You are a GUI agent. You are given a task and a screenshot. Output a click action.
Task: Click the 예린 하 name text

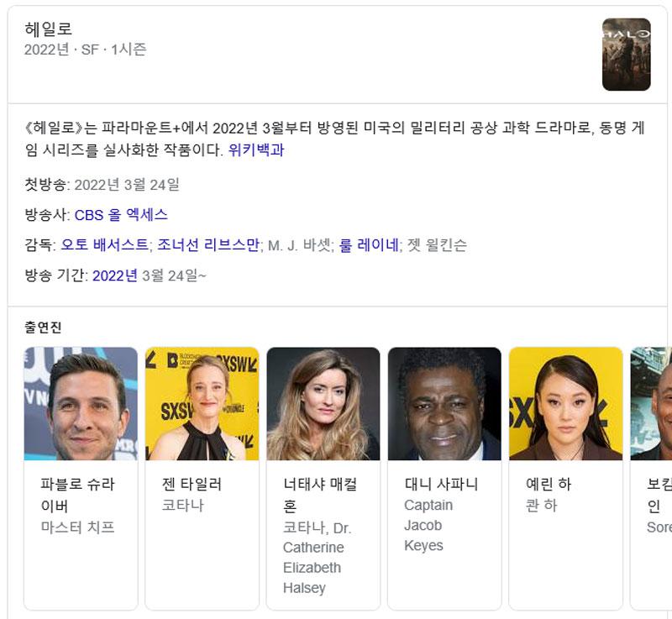pyautogui.click(x=549, y=485)
